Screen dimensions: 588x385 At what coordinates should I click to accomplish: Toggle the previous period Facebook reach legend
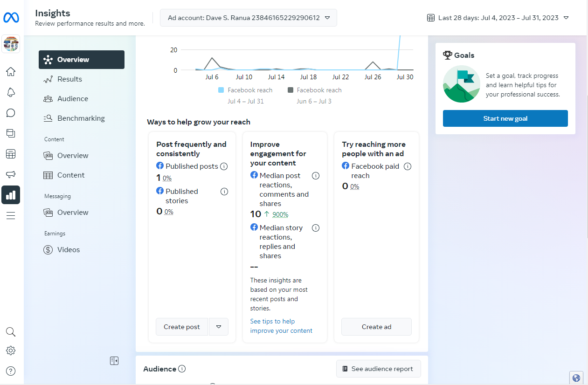coord(314,90)
